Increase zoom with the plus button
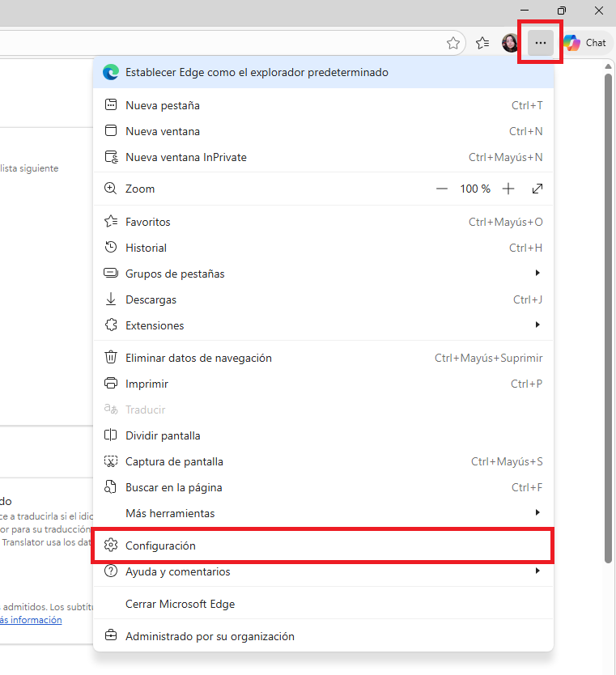 tap(508, 189)
